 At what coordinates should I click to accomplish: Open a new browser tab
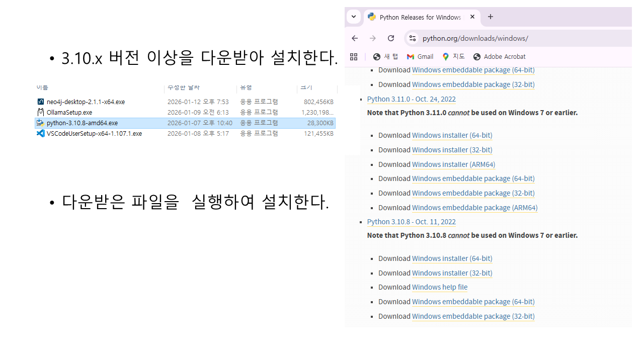coord(491,17)
